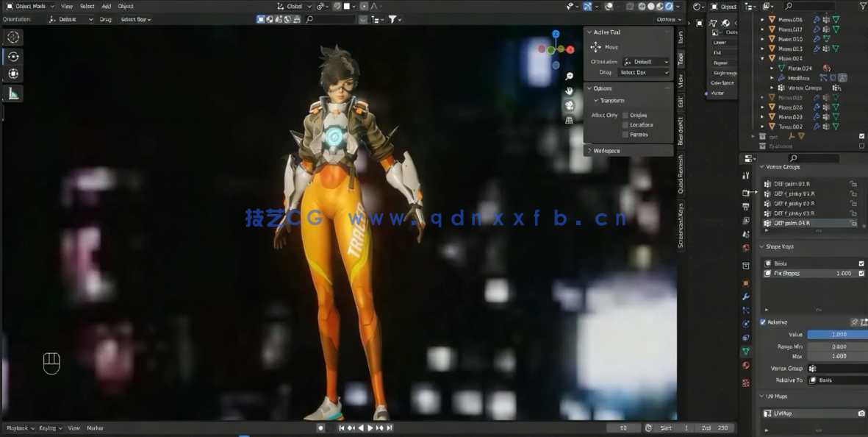Screen dimensions: 868x437
Task: Click the Value slider in Shape Keys
Action: tap(838, 333)
